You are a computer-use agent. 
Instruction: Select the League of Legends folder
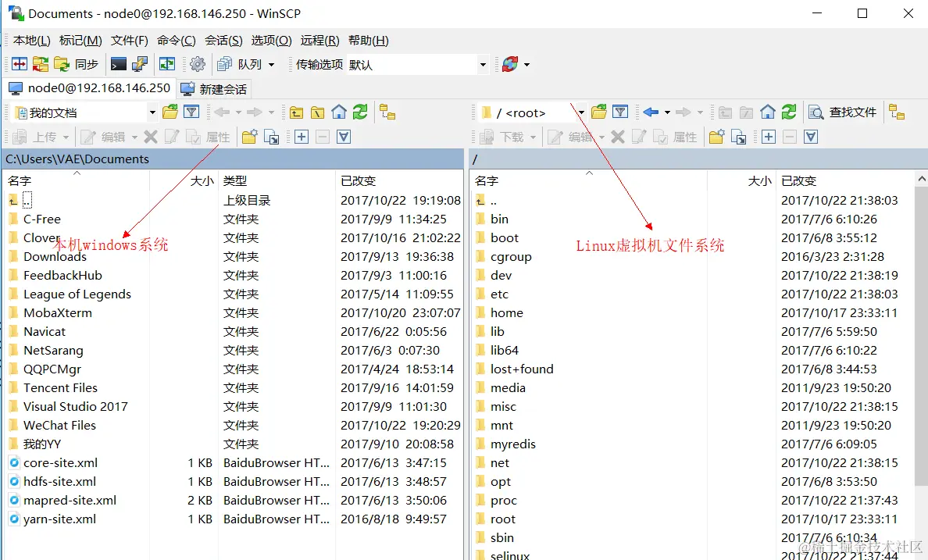pyautogui.click(x=77, y=294)
